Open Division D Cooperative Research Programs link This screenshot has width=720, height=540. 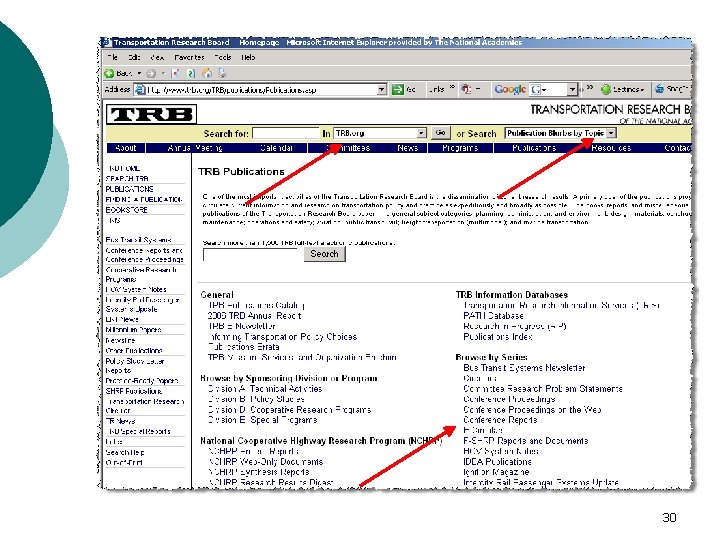289,410
